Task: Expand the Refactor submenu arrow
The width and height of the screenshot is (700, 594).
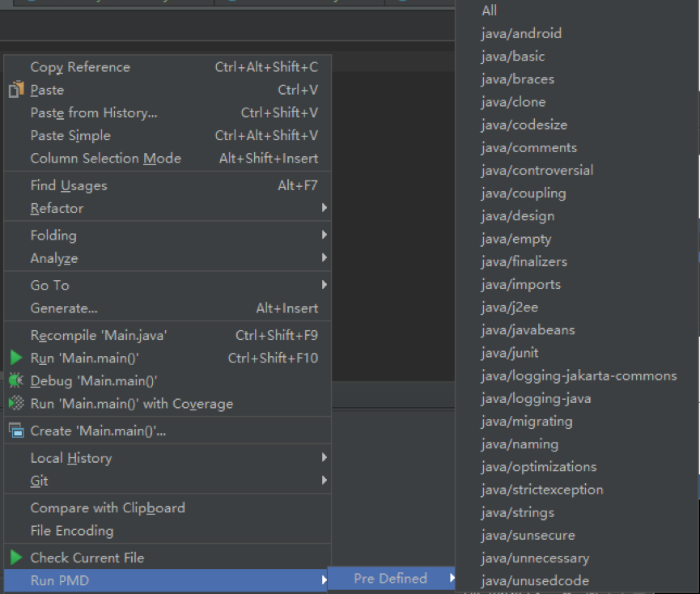Action: click(x=325, y=208)
